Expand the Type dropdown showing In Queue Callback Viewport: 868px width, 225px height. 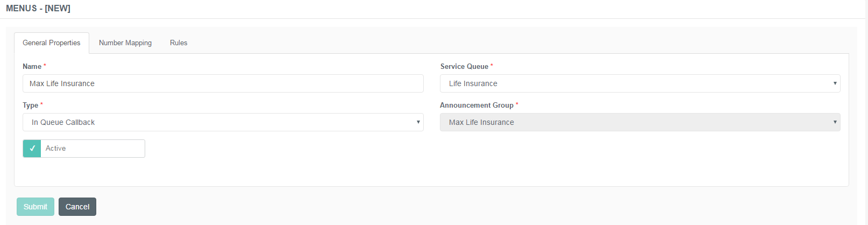pos(223,122)
